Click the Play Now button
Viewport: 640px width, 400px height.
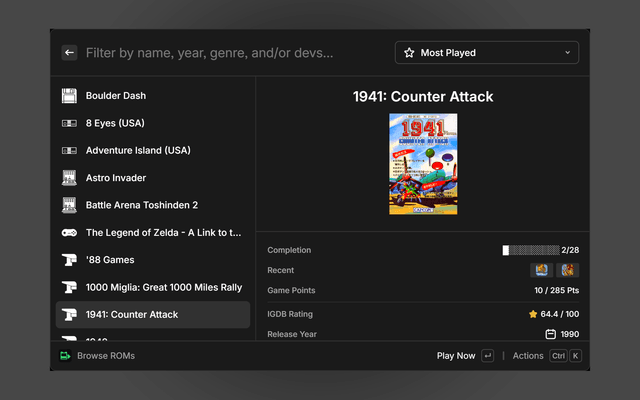[x=456, y=356]
